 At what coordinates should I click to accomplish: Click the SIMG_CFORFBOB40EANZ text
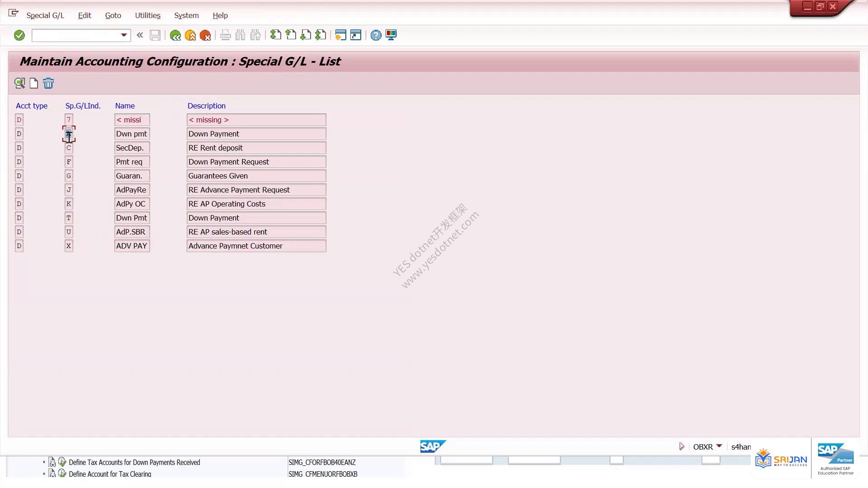(x=322, y=462)
